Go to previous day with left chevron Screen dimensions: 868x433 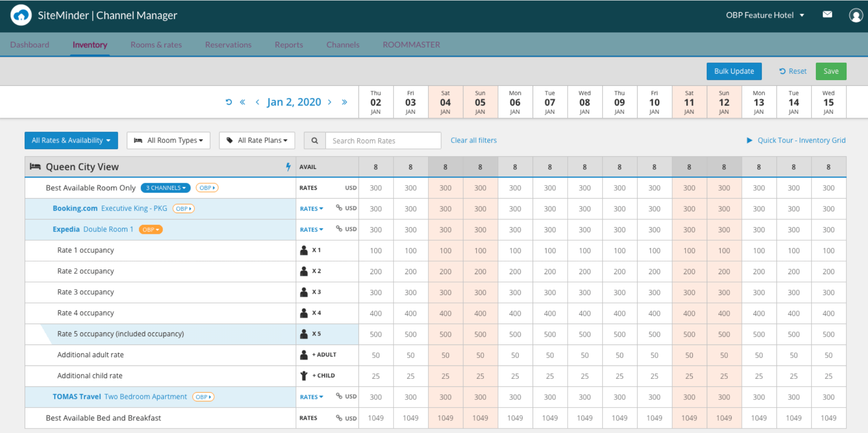(x=258, y=102)
